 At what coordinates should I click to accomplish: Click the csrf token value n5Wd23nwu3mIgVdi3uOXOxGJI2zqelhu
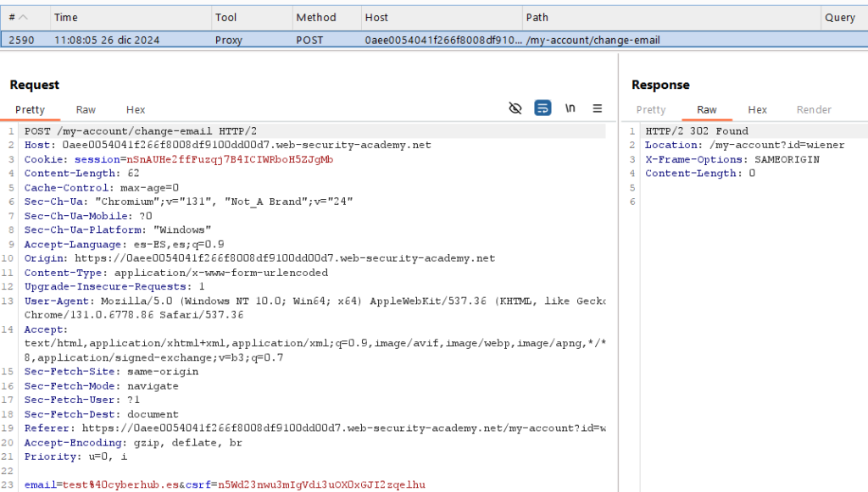(x=321, y=484)
